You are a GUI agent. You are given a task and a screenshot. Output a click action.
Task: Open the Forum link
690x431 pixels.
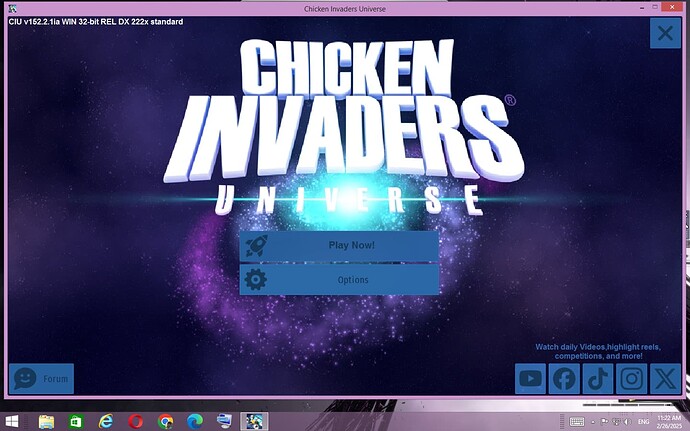point(41,379)
